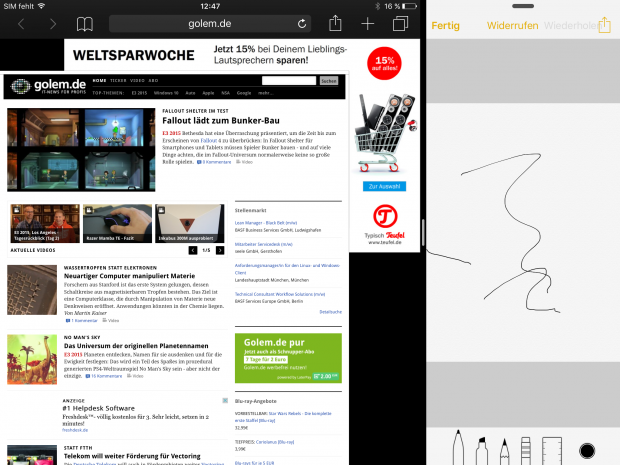Open the VIDEO menu item
Screen dimensions: 620x465
pyautogui.click(x=137, y=81)
